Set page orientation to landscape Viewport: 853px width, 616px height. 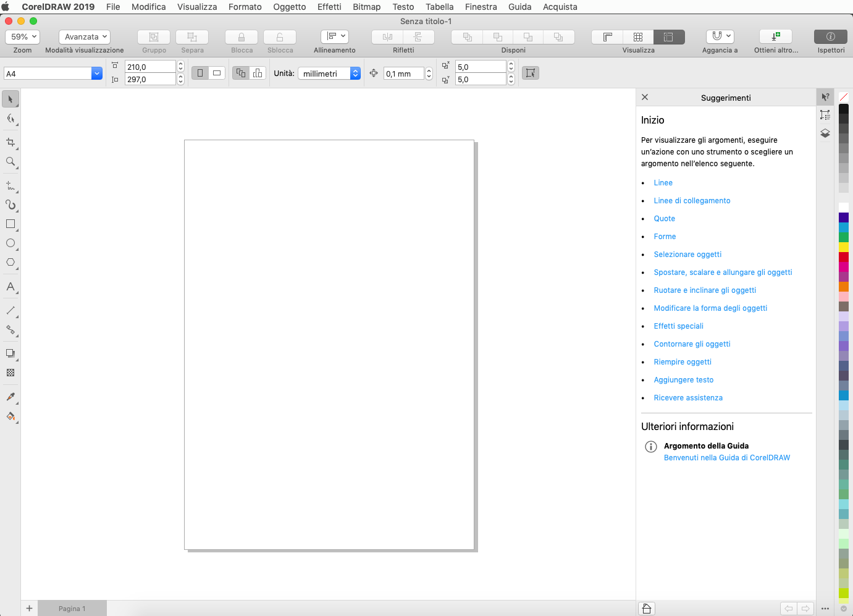point(217,73)
